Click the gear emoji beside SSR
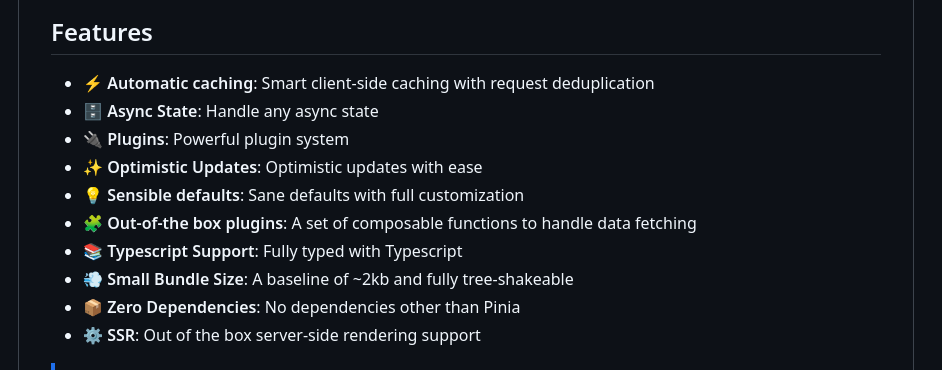 tap(93, 336)
